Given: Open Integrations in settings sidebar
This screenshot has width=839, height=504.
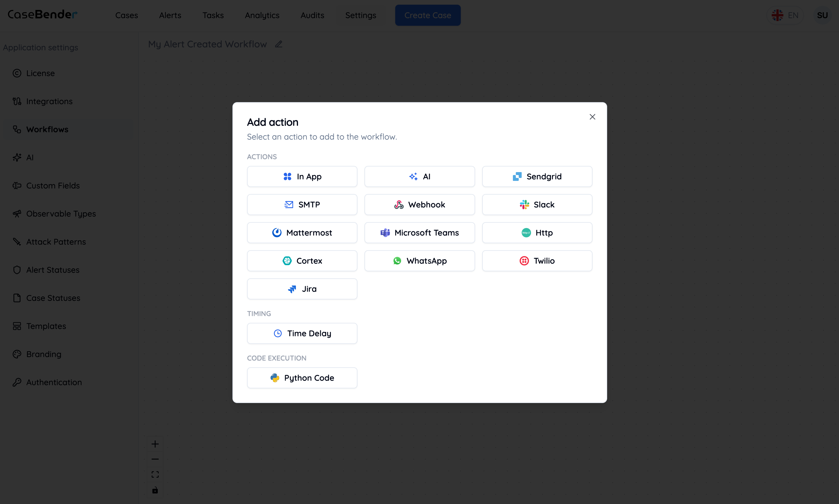Looking at the screenshot, I should coord(49,101).
